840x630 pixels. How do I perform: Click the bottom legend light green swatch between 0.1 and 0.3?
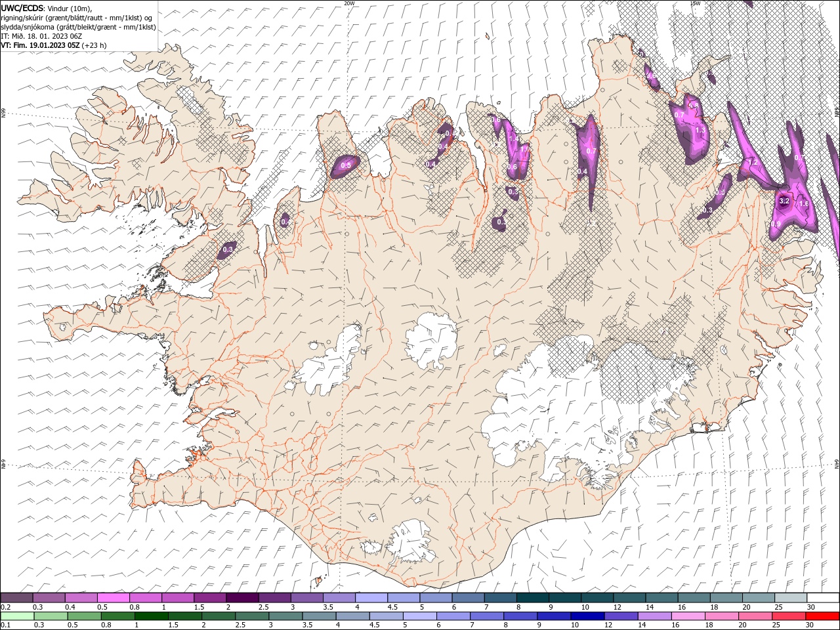click(17, 616)
